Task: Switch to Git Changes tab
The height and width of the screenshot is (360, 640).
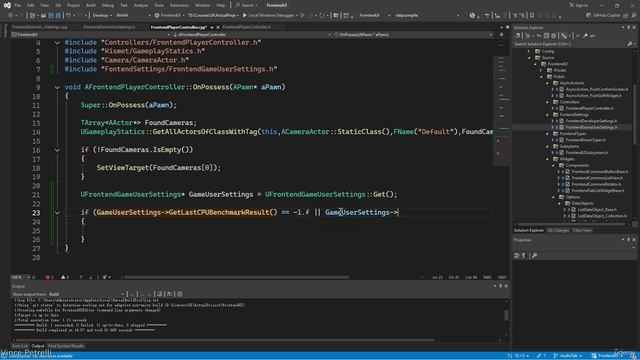Action: pos(558,231)
